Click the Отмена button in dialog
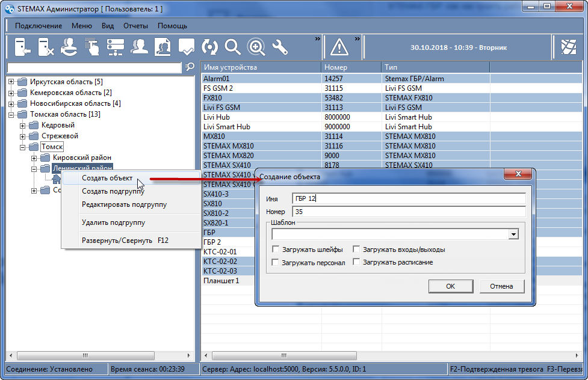 coord(501,286)
